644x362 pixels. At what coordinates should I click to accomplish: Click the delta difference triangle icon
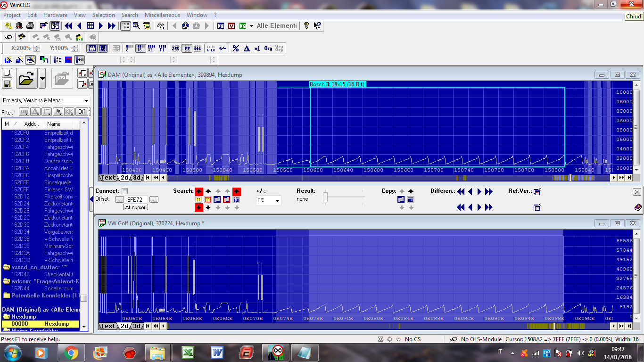pyautogui.click(x=247, y=48)
